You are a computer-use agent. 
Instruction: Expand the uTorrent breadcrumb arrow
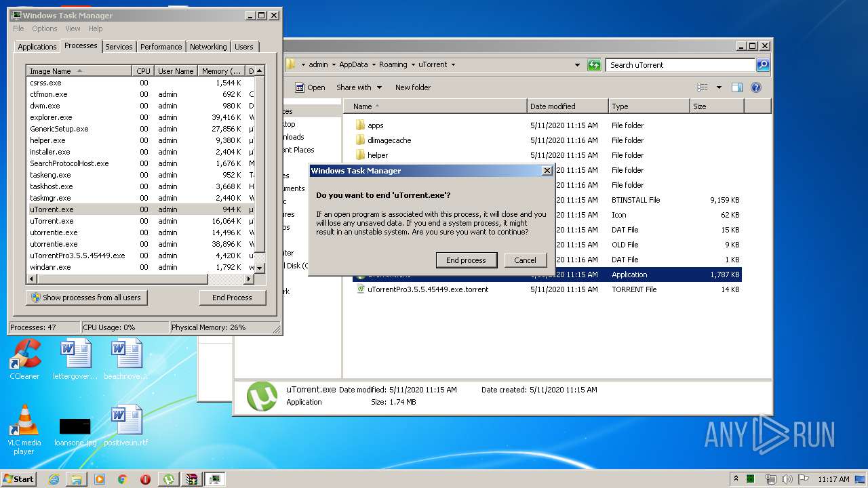click(452, 65)
